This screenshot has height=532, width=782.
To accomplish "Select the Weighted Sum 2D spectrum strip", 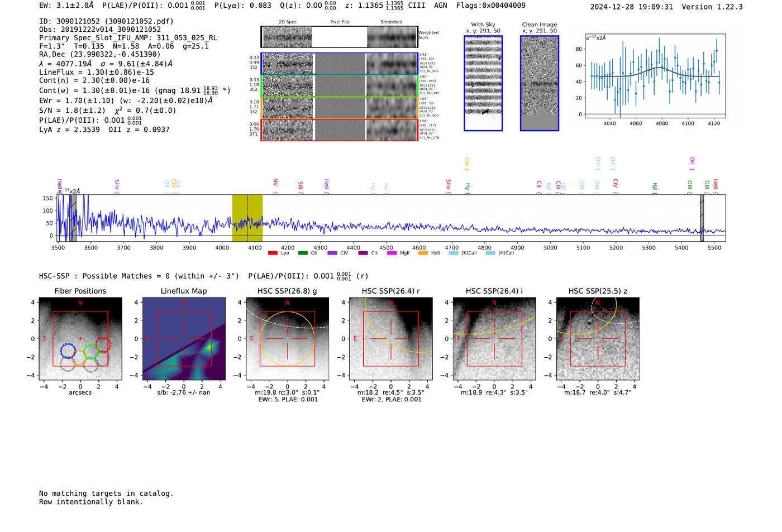I will click(339, 37).
